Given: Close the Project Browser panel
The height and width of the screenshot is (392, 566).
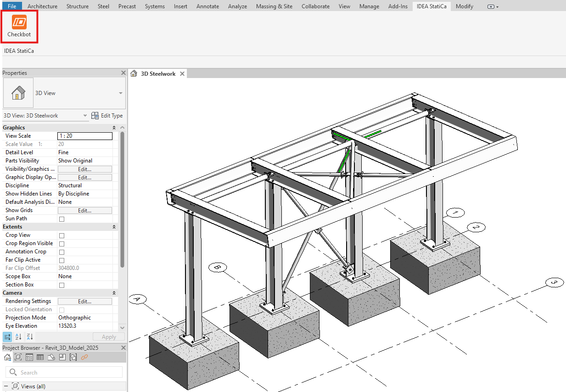Looking at the screenshot, I should coord(123,348).
